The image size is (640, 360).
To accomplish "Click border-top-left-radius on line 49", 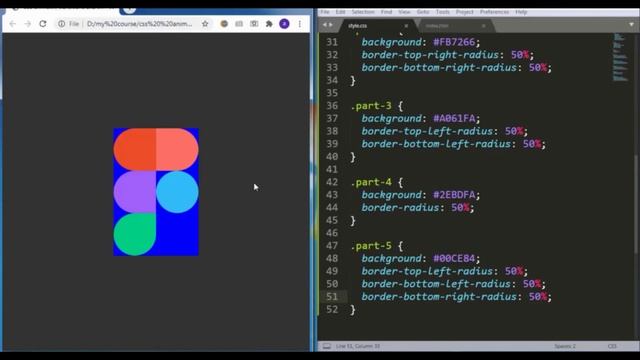I will point(427,271).
